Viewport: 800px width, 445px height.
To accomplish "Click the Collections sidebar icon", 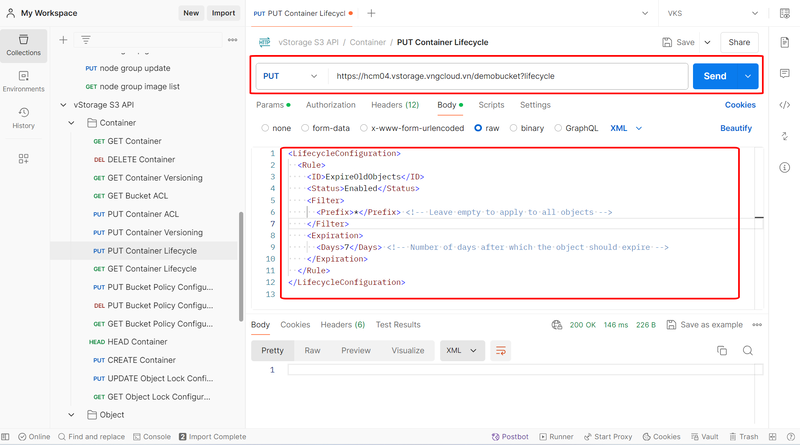I will click(x=24, y=43).
